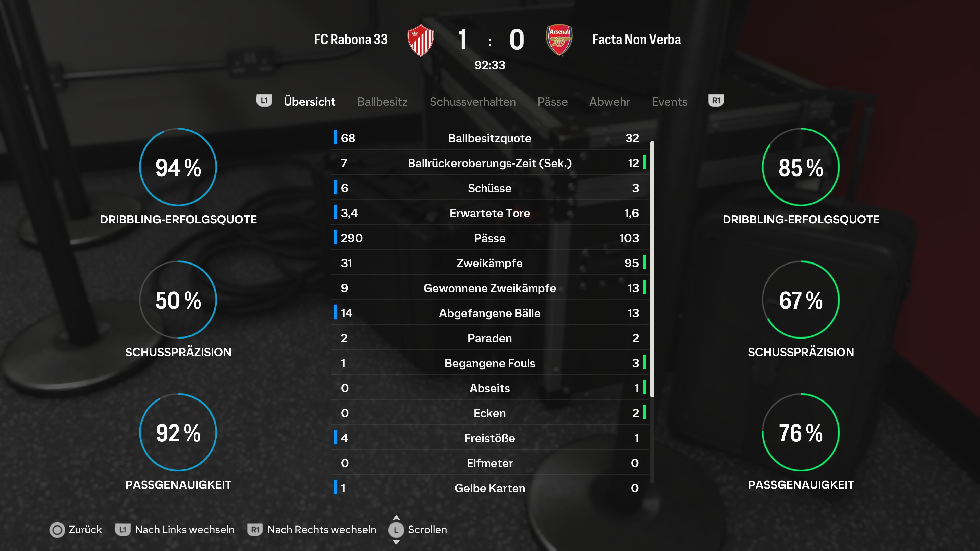Click the R1 bumper icon after Events
980x551 pixels.
pyautogui.click(x=716, y=101)
